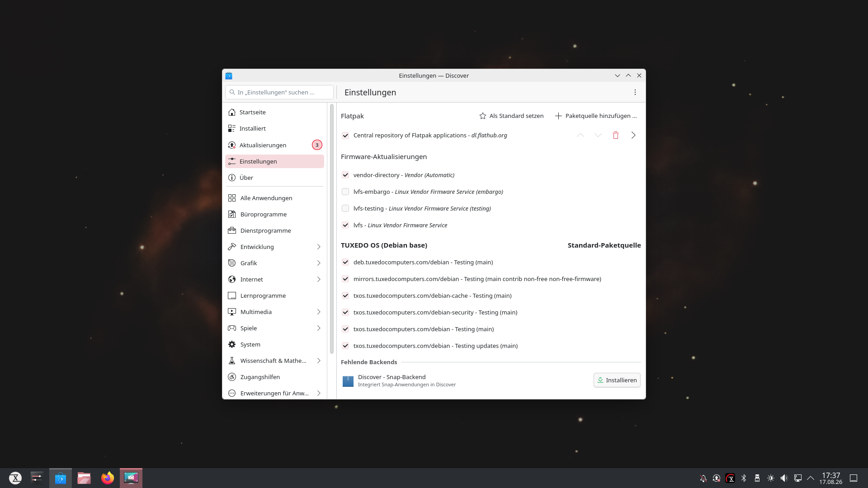The width and height of the screenshot is (868, 488).
Task: Launch the Dolphin file manager from taskbar
Action: [x=84, y=478]
